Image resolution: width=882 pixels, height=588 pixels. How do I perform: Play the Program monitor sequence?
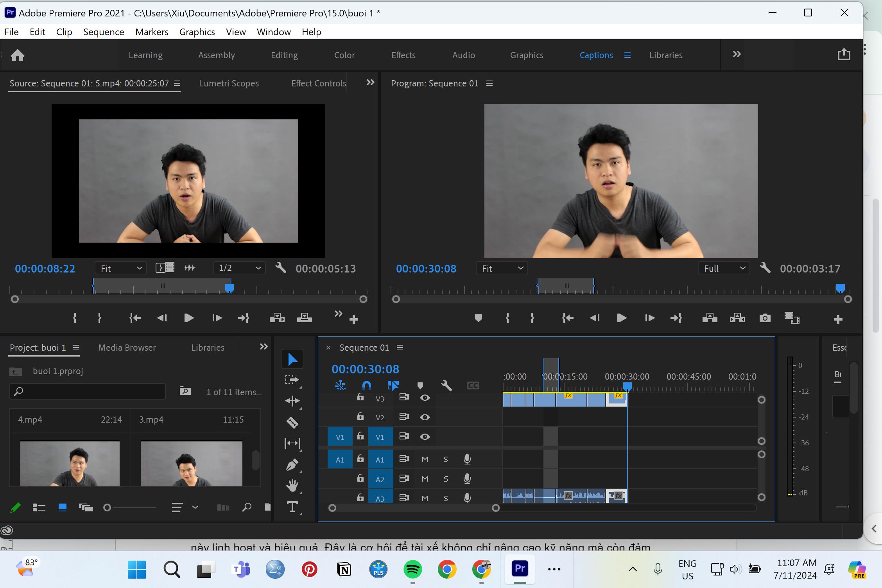pyautogui.click(x=622, y=318)
